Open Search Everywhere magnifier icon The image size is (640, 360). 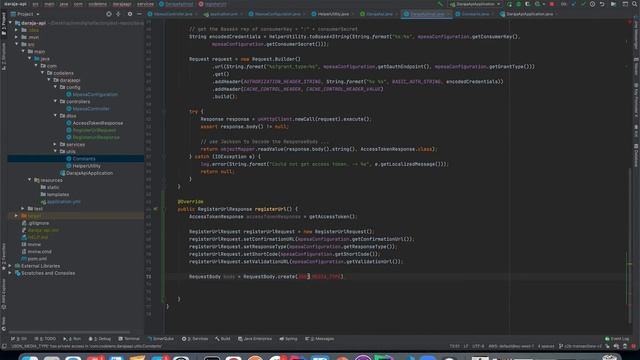coord(634,4)
